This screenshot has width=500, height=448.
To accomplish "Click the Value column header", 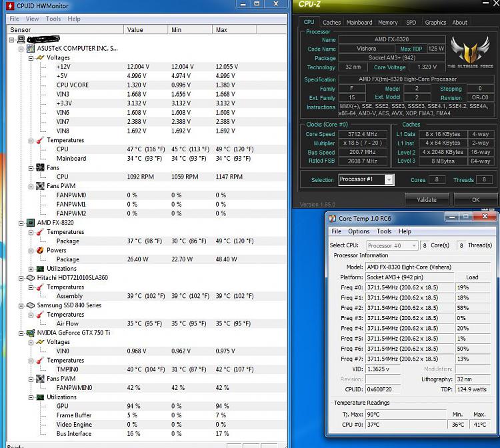I will [146, 29].
